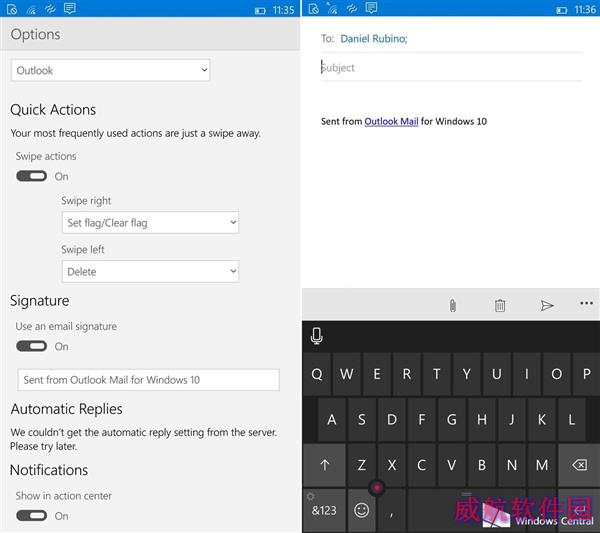600x533 pixels.
Task: Tap the K key
Action: tap(541, 419)
